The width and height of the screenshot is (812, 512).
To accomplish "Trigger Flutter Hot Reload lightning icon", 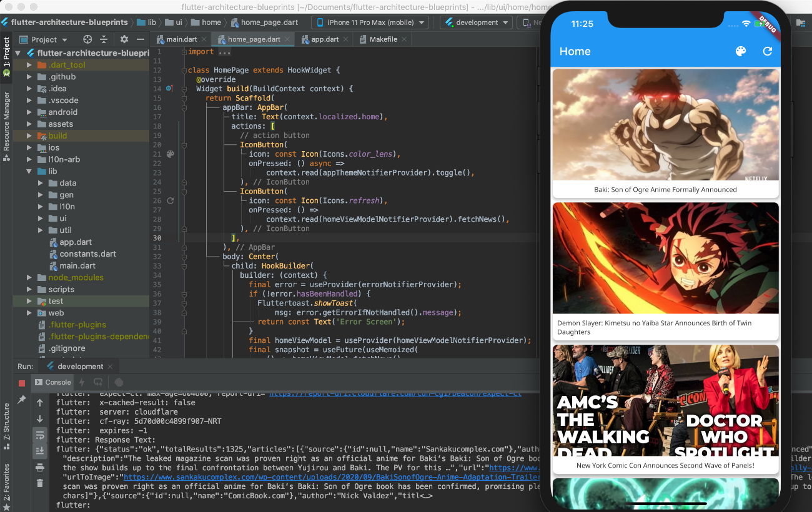I will coord(82,382).
